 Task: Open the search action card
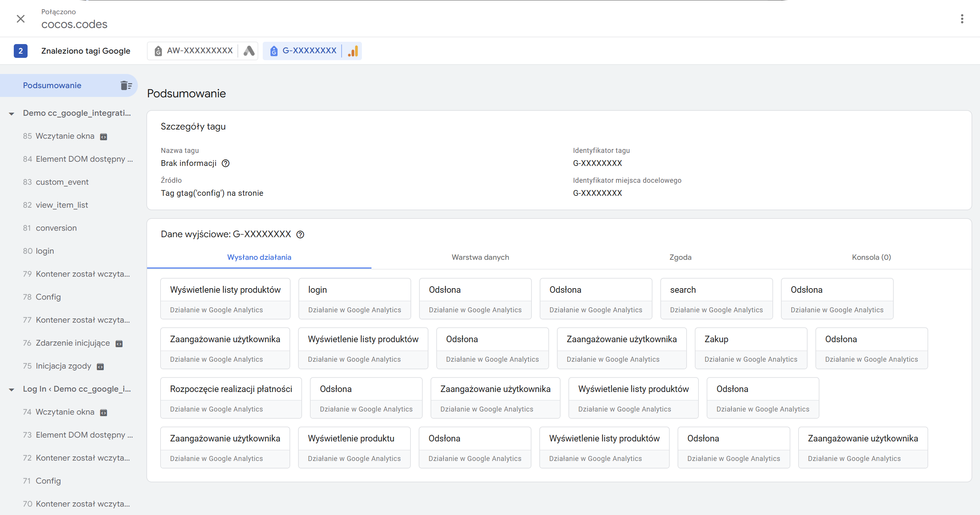pyautogui.click(x=716, y=299)
